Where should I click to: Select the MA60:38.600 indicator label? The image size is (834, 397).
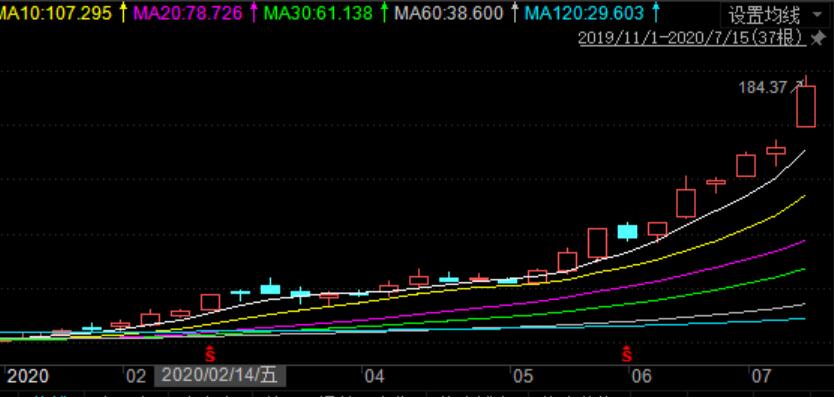[448, 13]
